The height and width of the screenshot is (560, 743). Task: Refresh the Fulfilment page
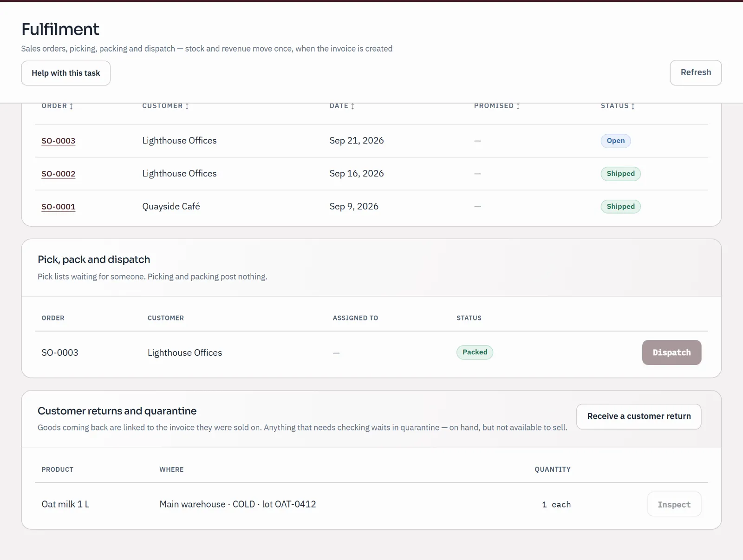696,72
